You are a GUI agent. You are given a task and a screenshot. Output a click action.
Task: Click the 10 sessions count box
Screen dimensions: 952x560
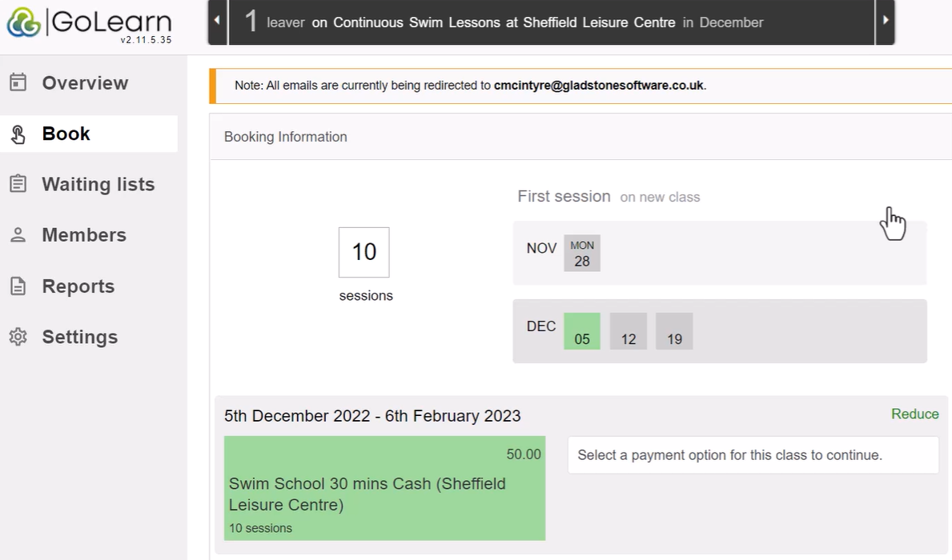[x=364, y=252]
